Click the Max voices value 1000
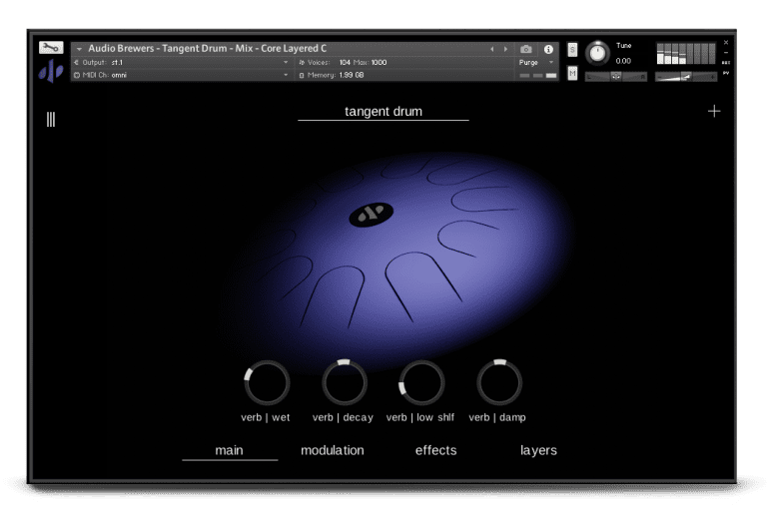Screen dimensions: 767x532 pyautogui.click(x=379, y=62)
